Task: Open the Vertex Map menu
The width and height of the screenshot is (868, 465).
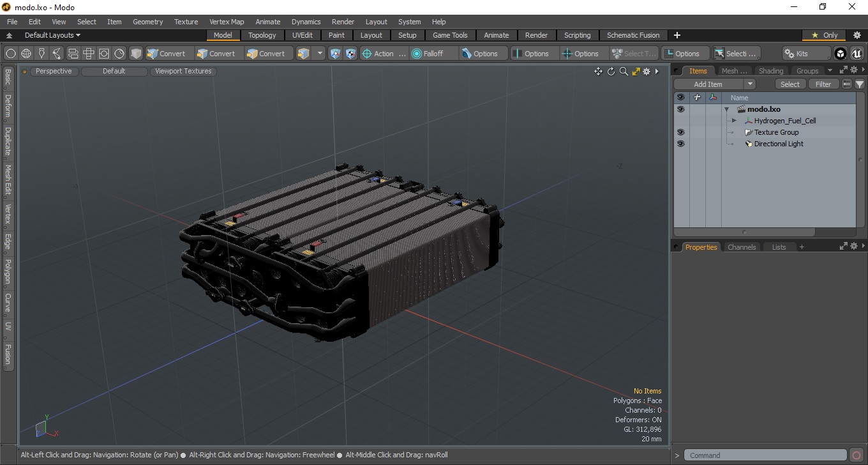Action: [x=227, y=22]
